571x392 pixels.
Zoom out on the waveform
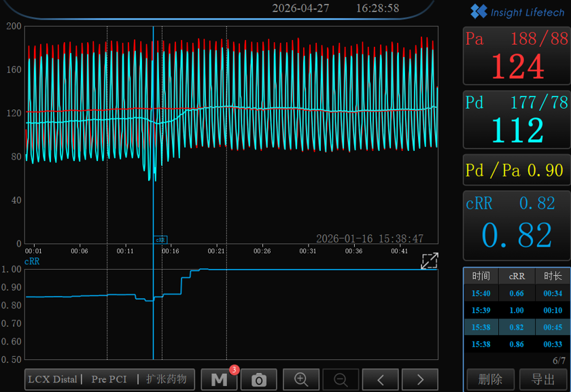[341, 380]
